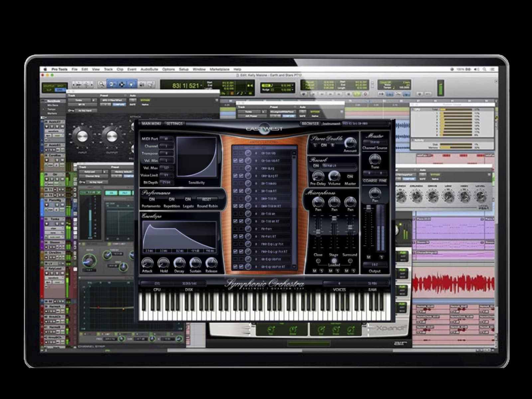Open the Bit Depth dropdown

pos(167,183)
